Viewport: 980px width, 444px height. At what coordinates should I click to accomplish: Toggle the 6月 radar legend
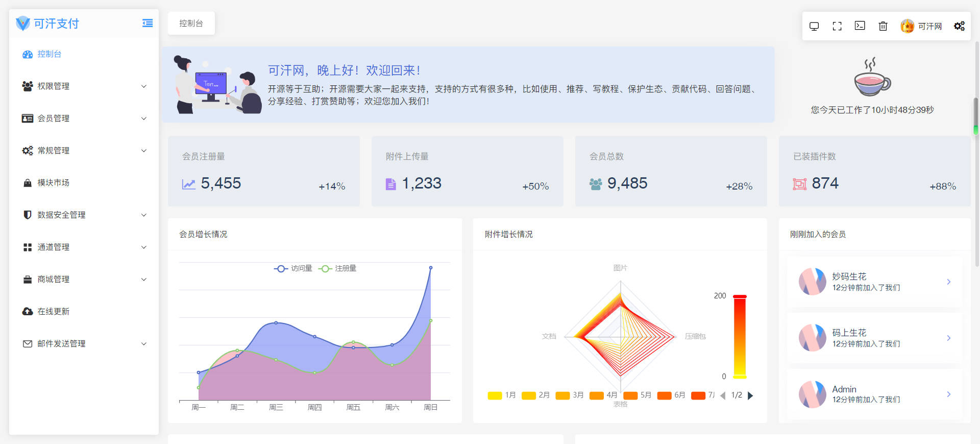671,395
